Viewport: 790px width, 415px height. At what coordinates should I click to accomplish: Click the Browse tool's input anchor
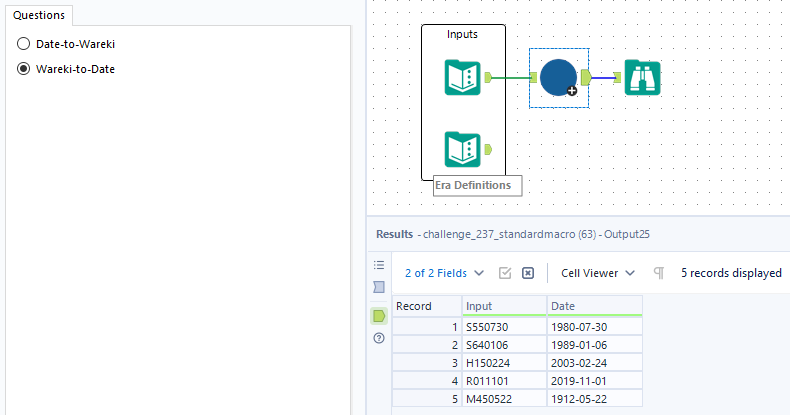coord(618,77)
